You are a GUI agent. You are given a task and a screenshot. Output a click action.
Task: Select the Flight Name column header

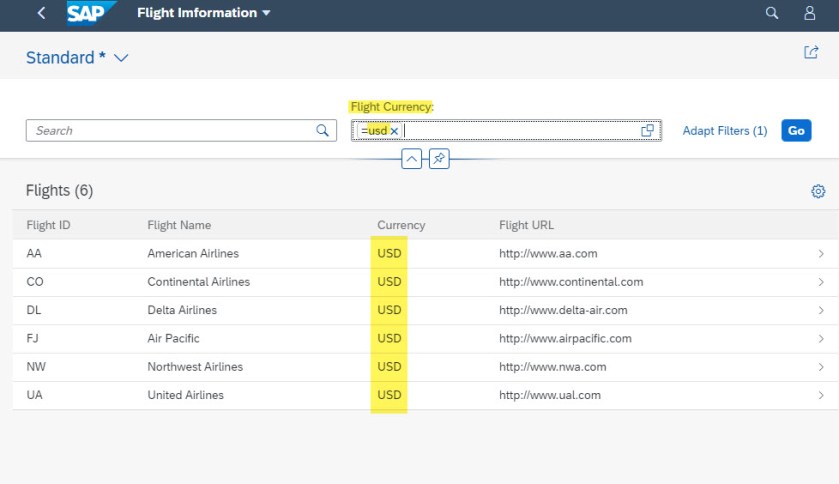coord(179,225)
